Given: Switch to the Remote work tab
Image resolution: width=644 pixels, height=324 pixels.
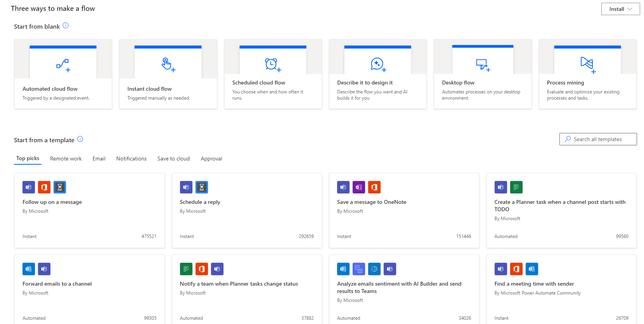Looking at the screenshot, I should [x=66, y=159].
